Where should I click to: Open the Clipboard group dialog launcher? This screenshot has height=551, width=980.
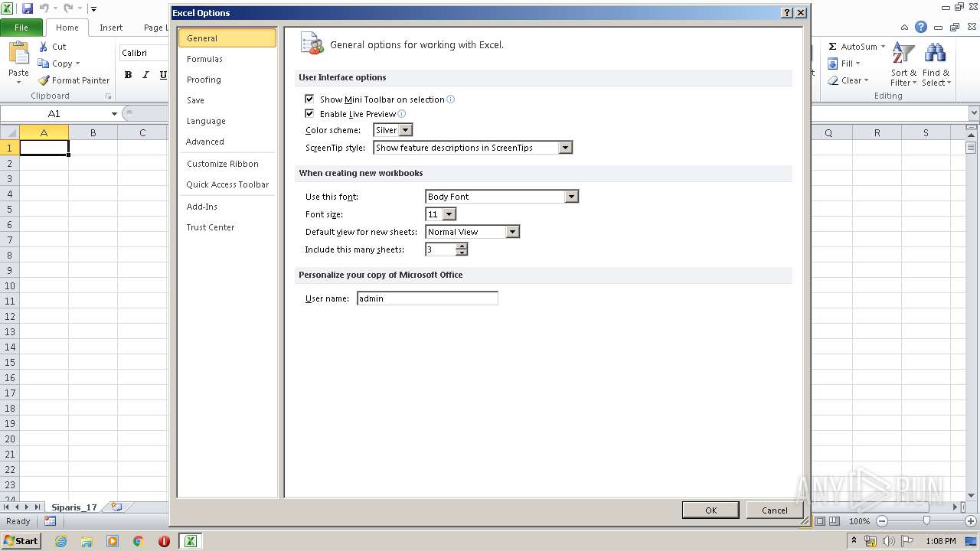click(x=108, y=96)
